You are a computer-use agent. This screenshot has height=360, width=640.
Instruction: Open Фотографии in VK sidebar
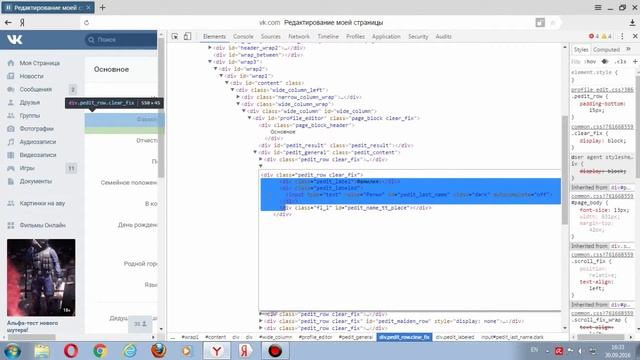[x=36, y=129]
